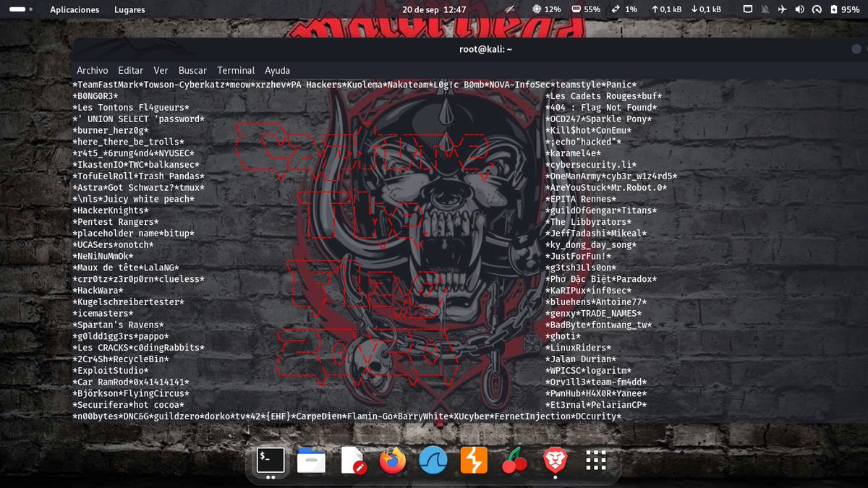This screenshot has width=868, height=488.
Task: Open the Editar menu
Action: point(131,70)
